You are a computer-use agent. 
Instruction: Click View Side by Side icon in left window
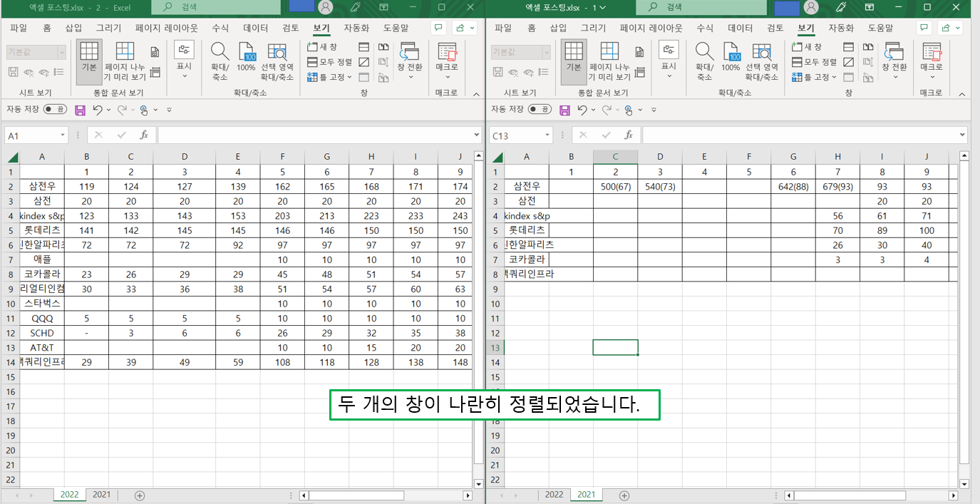[383, 46]
